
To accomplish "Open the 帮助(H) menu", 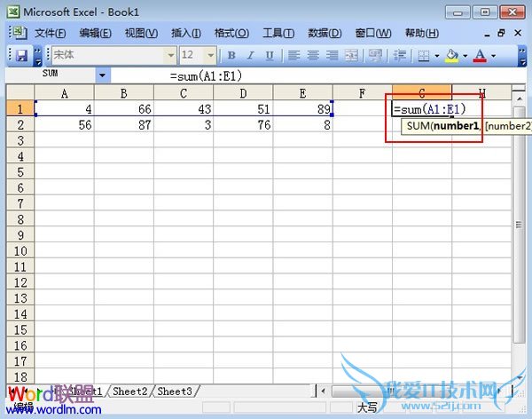I will [422, 33].
